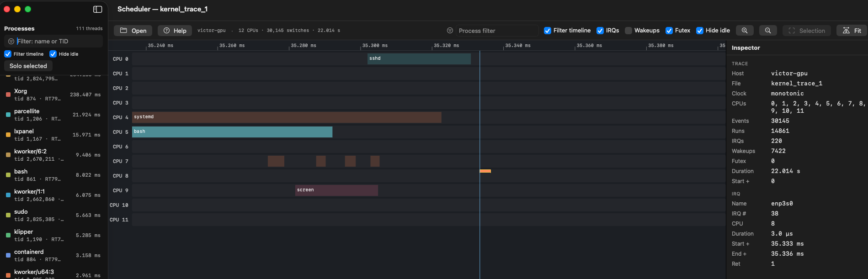Click the 111 threads count label

coord(89,28)
